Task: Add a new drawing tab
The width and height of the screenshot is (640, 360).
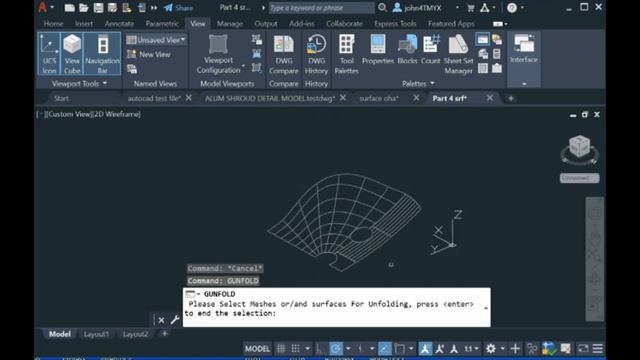Action: pyautogui.click(x=511, y=98)
